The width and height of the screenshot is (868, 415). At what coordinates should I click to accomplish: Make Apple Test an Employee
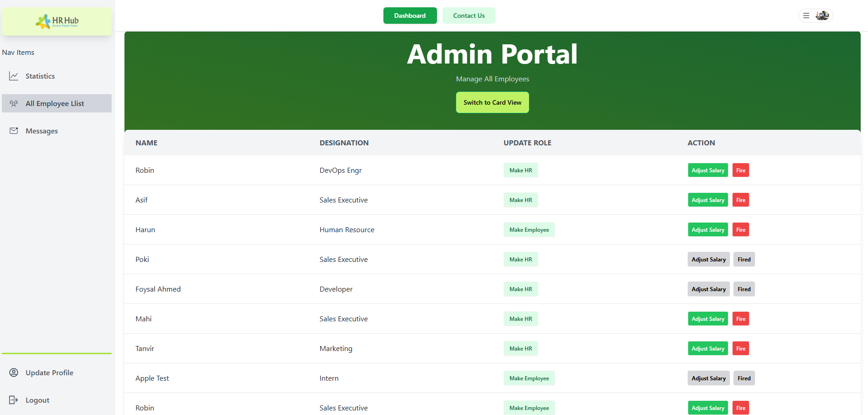(529, 378)
